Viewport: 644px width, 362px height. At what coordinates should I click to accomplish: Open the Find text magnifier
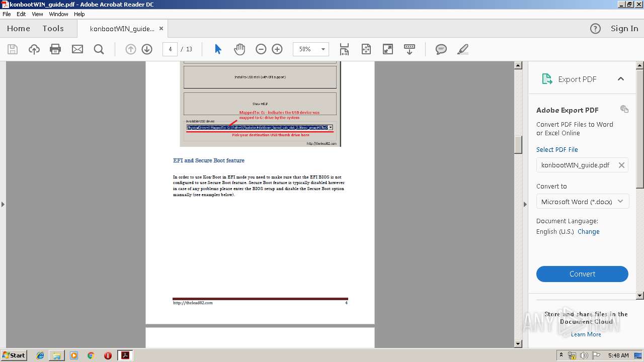point(99,49)
